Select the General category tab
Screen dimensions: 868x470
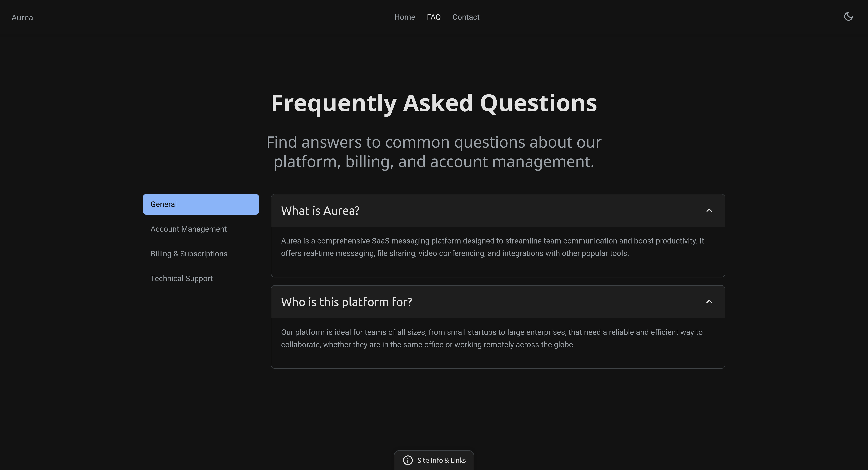point(200,204)
